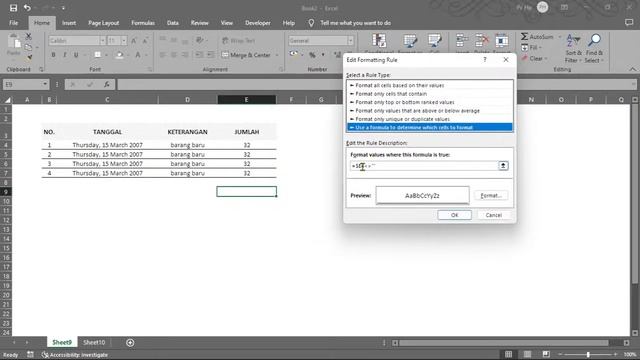
Task: Select Format only unique or duplicate values
Action: (x=429, y=119)
